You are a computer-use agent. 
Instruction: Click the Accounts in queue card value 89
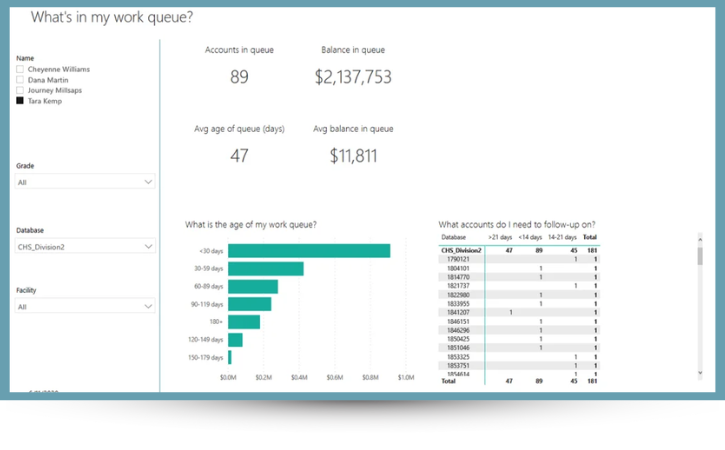coord(239,77)
